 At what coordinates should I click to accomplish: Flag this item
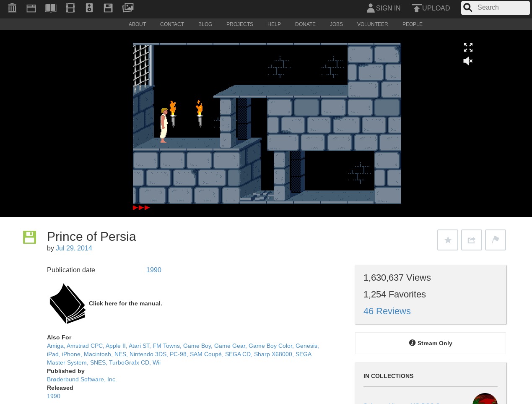496,240
